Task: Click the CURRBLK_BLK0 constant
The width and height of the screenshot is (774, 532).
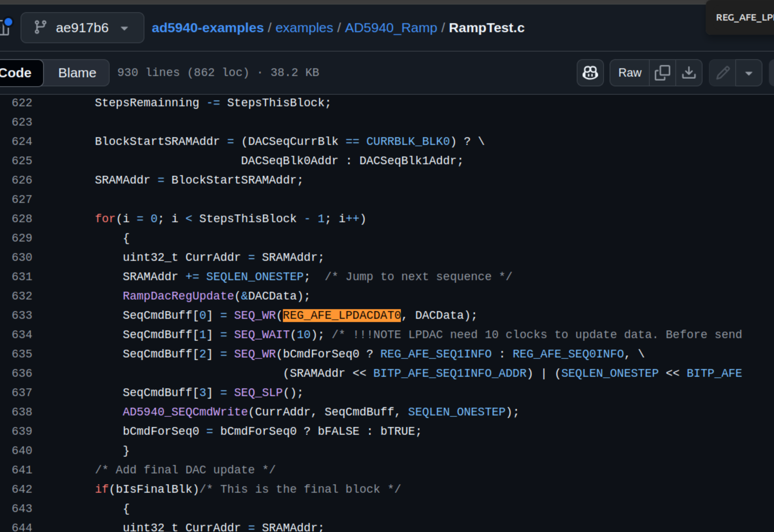Action: pos(408,141)
